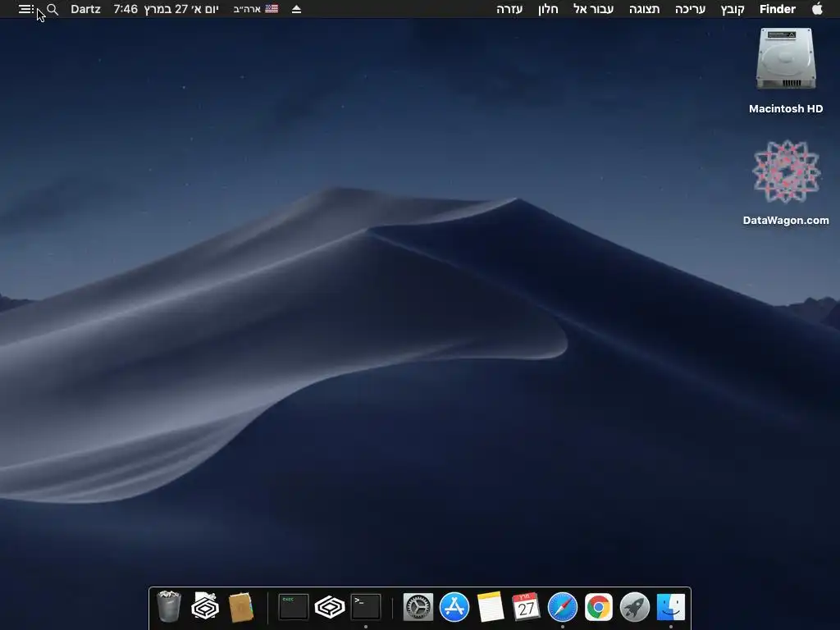Open the תצוגה menu
840x630 pixels.
645,9
